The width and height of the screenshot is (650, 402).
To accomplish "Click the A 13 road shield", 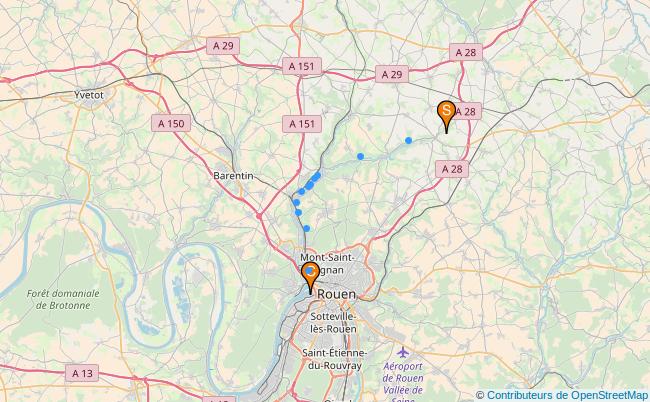I will pyautogui.click(x=82, y=373).
